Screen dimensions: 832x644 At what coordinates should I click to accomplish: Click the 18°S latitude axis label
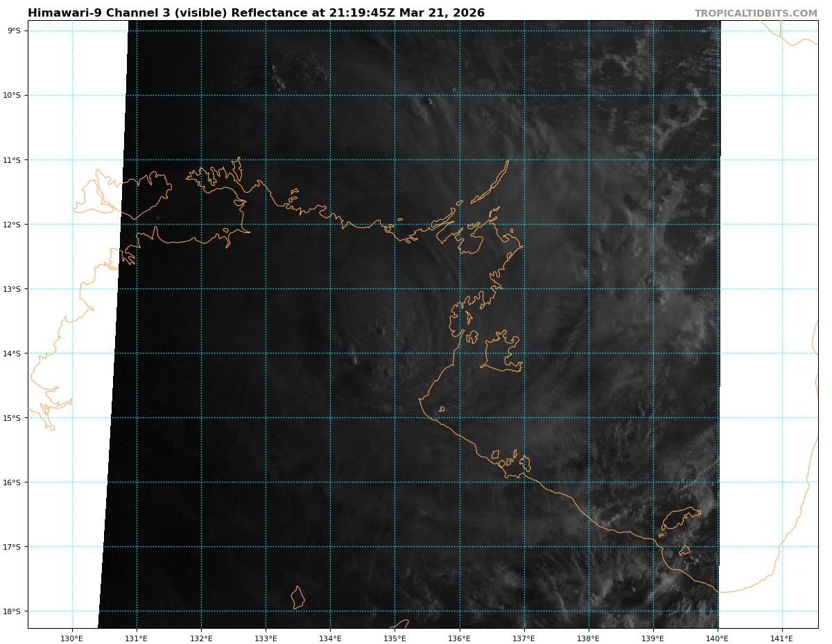[x=14, y=611]
